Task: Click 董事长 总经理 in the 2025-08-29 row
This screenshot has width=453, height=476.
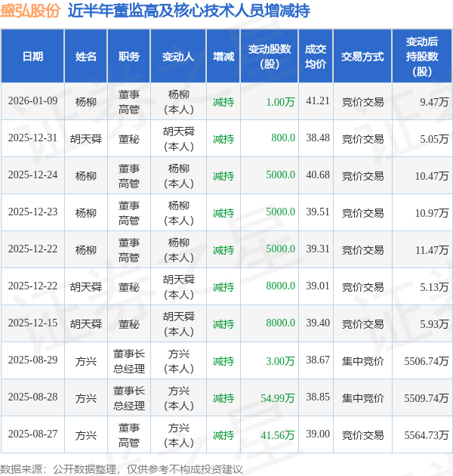Action: pos(129,361)
